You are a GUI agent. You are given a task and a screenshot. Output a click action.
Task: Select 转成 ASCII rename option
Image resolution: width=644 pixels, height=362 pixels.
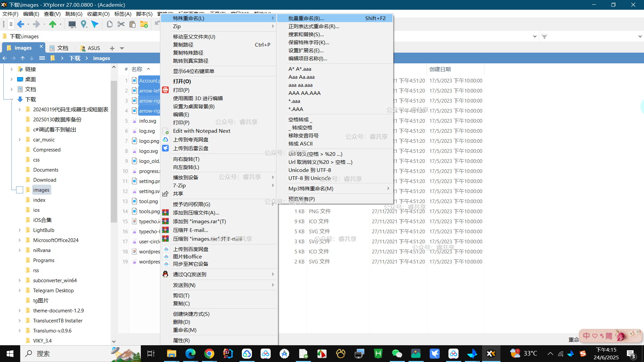click(x=335, y=143)
